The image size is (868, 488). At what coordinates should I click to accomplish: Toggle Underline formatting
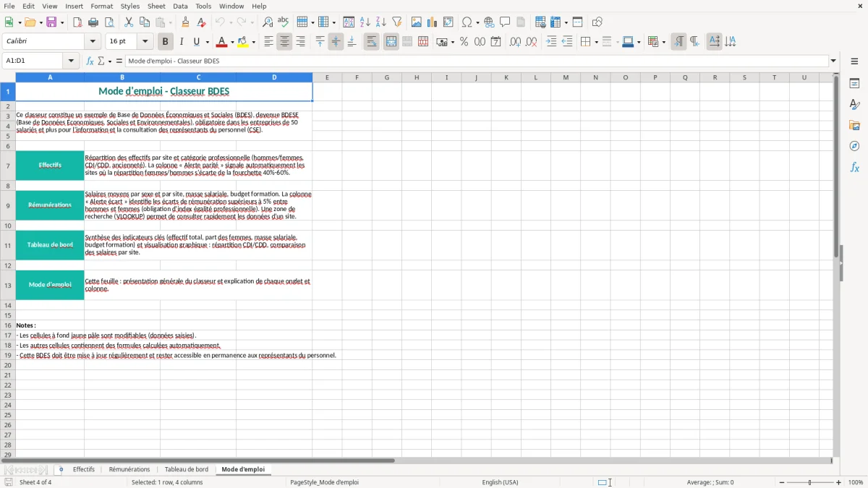[x=197, y=42]
